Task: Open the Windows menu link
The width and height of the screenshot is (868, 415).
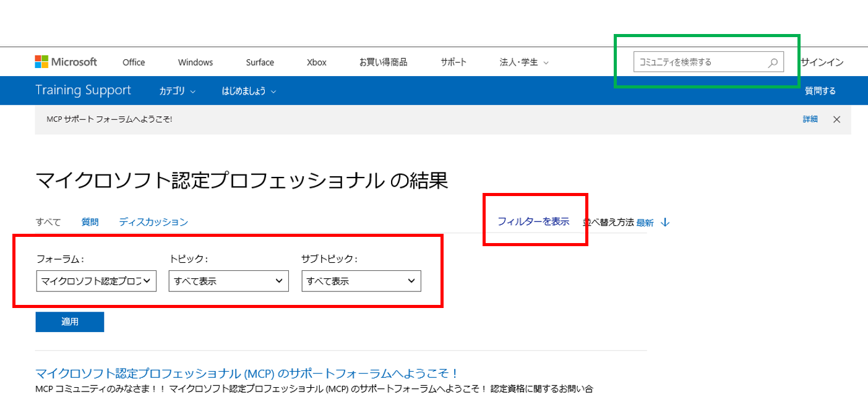Action: coord(196,62)
